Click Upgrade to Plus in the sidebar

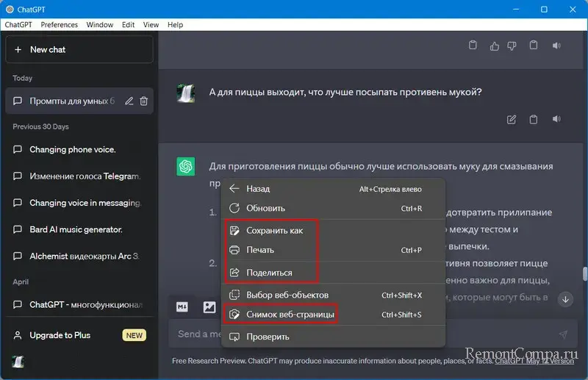[60, 335]
